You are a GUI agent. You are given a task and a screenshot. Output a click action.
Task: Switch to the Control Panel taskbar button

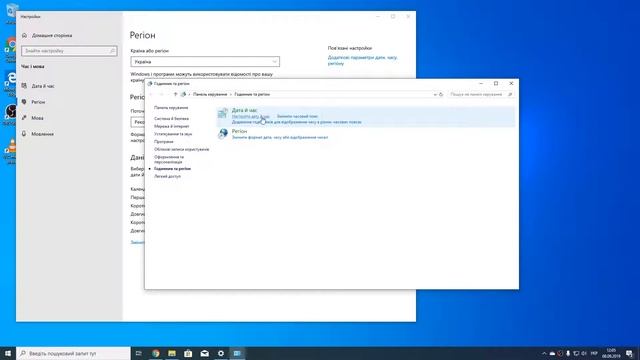point(237,353)
